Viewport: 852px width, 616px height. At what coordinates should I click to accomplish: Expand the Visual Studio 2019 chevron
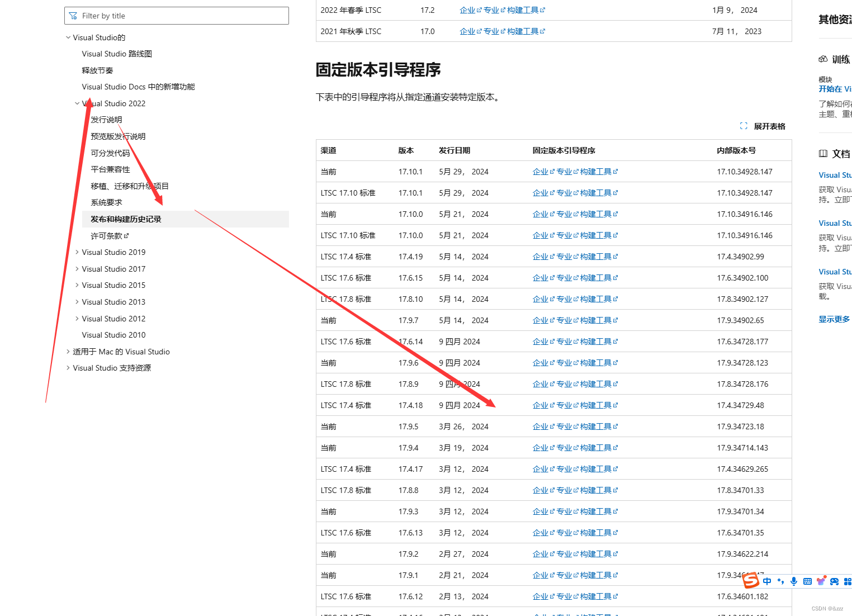tap(77, 252)
